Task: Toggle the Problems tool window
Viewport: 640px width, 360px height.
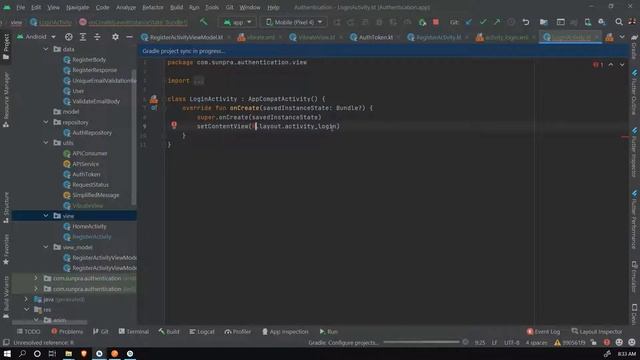Action: (67, 331)
